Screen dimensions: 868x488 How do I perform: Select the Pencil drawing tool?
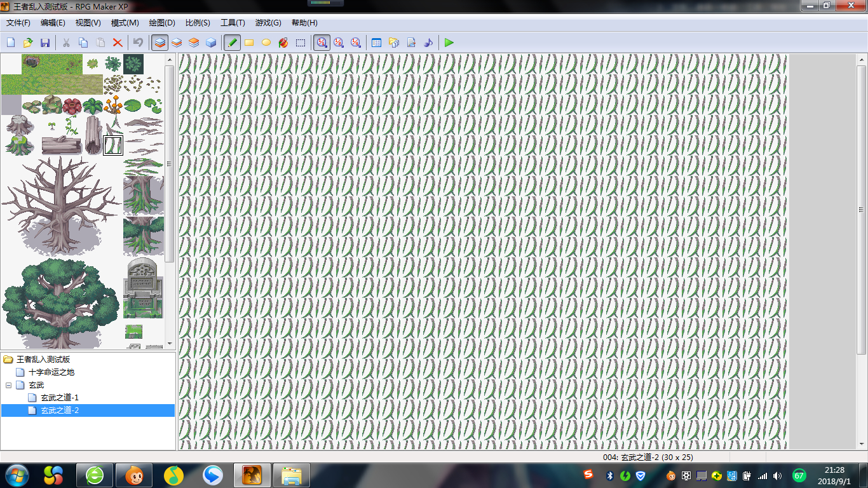click(x=233, y=43)
